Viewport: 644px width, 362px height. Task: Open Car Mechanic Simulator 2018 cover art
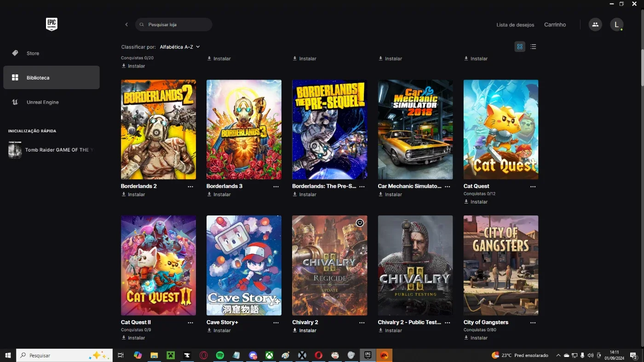[x=415, y=130]
